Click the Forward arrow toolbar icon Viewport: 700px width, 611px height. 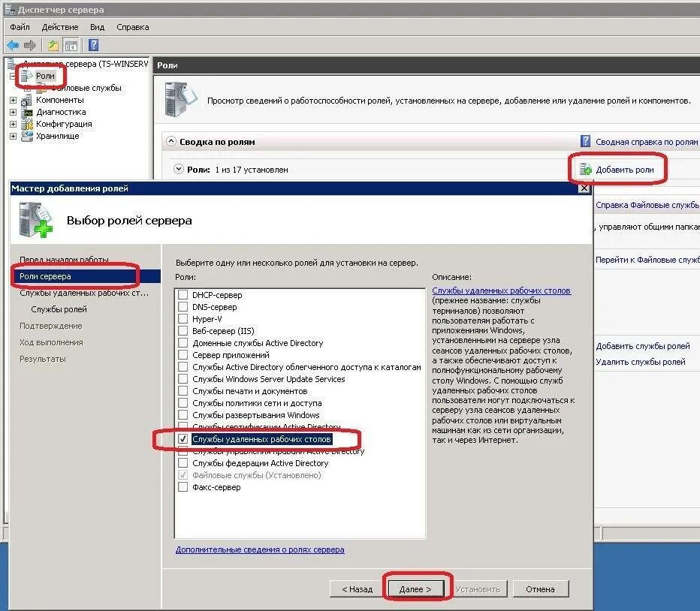pyautogui.click(x=30, y=45)
